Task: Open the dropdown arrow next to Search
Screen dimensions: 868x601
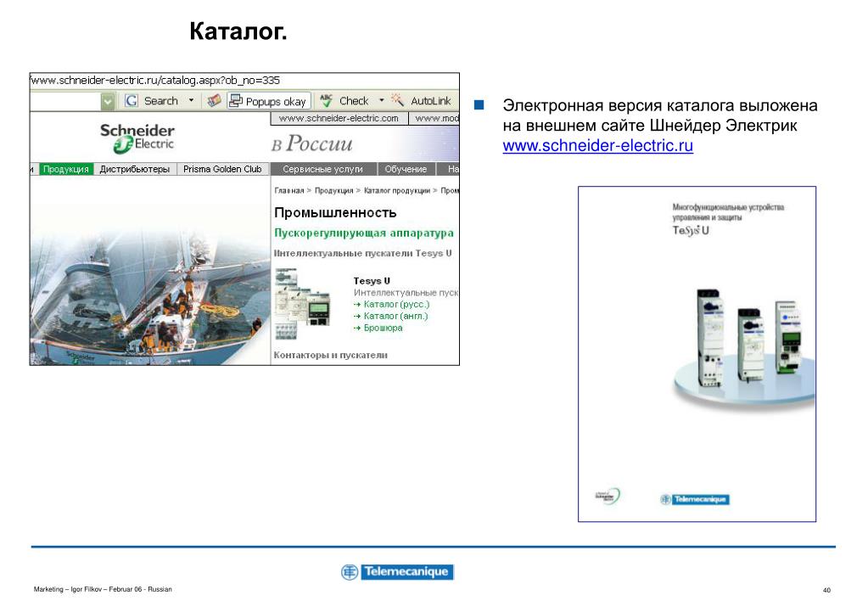Action: point(192,100)
